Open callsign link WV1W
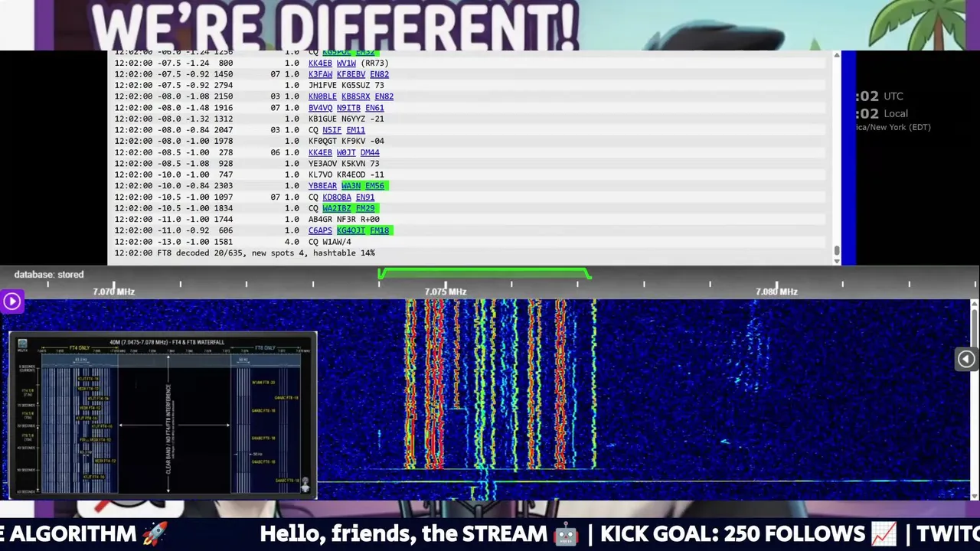The image size is (980, 551). (346, 64)
